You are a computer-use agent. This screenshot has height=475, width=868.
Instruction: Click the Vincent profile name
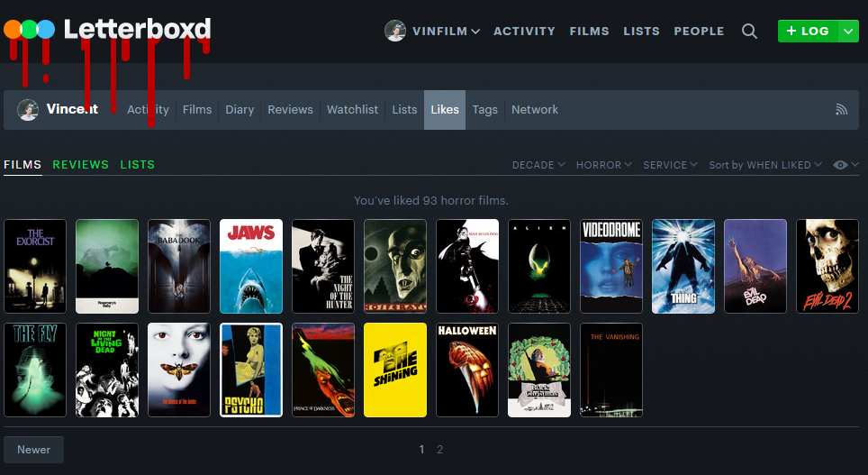(72, 109)
